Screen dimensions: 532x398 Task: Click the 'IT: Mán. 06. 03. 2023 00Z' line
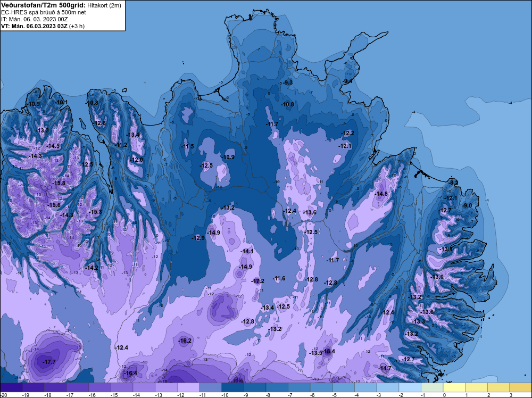(x=34, y=19)
